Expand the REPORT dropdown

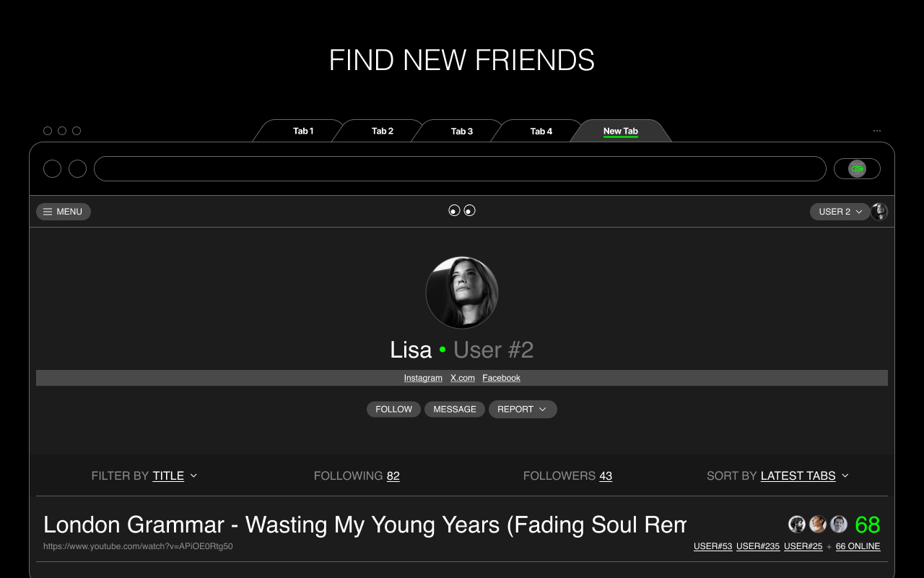click(523, 409)
